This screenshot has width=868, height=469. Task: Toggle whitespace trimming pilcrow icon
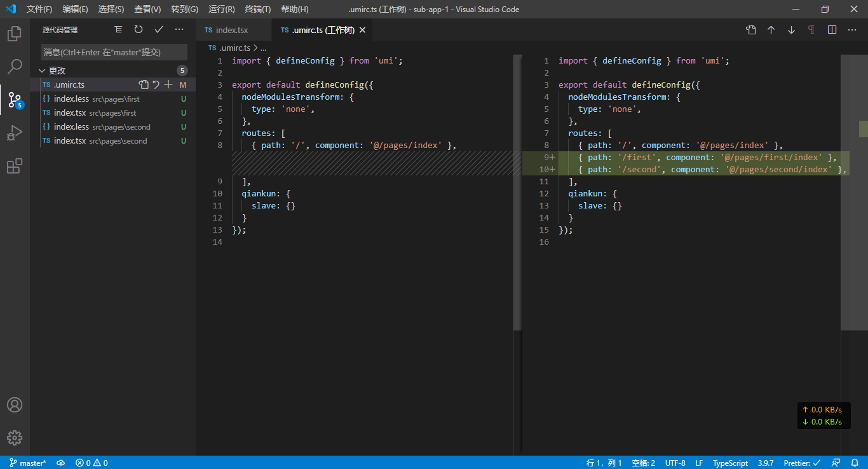tap(811, 30)
